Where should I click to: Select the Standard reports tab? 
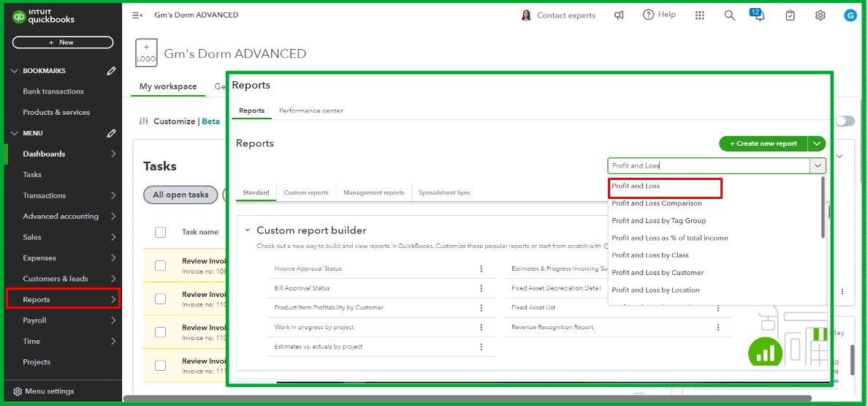click(256, 192)
